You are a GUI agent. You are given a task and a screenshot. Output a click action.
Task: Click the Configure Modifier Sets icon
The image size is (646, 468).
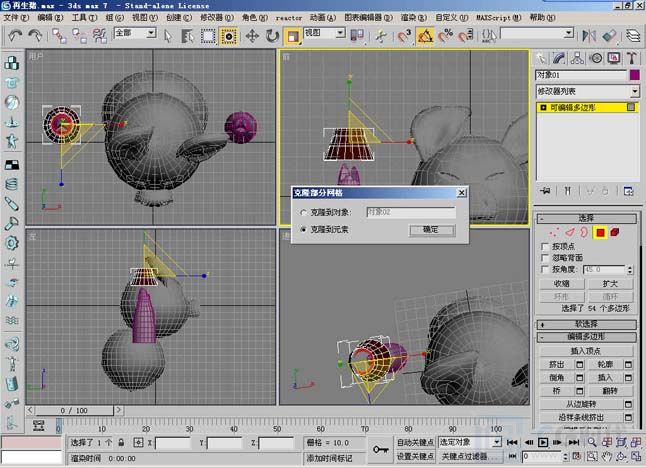tap(628, 191)
